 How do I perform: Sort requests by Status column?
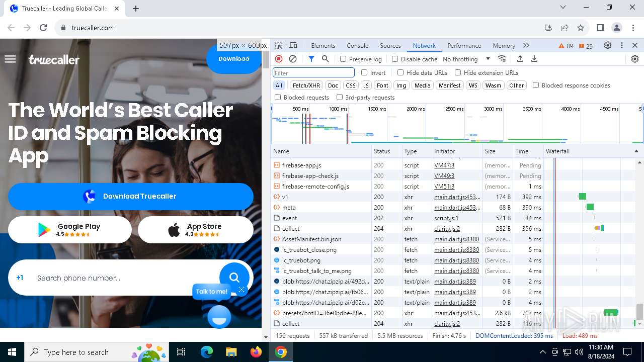386,151
